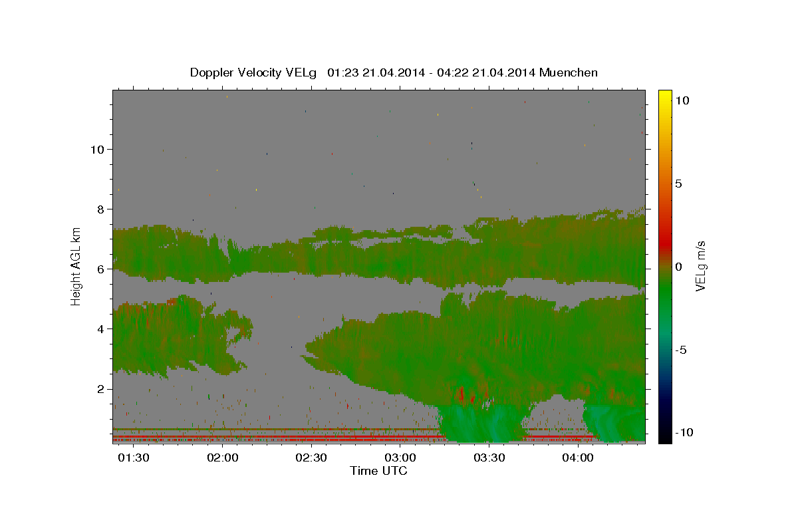Click the 02:30 time tick label
This screenshot has height=532, width=798.
pyautogui.click(x=311, y=458)
